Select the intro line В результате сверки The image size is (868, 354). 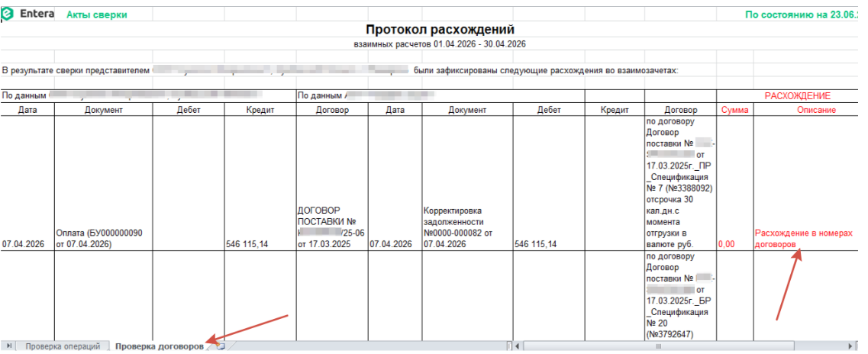(340, 71)
